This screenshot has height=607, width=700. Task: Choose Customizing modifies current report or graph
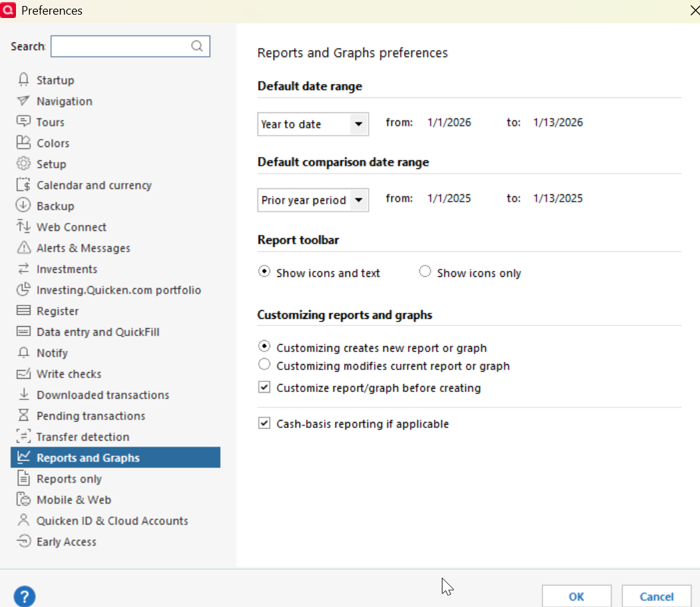click(264, 365)
